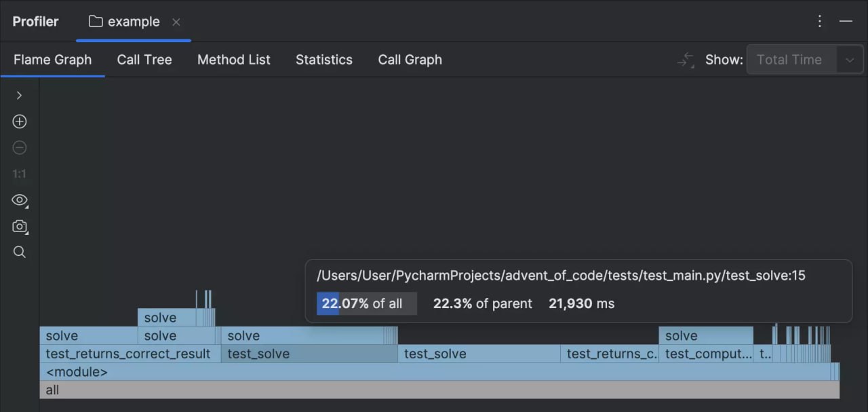868x412 pixels.
Task: Zoom out using the minus icon
Action: click(19, 147)
